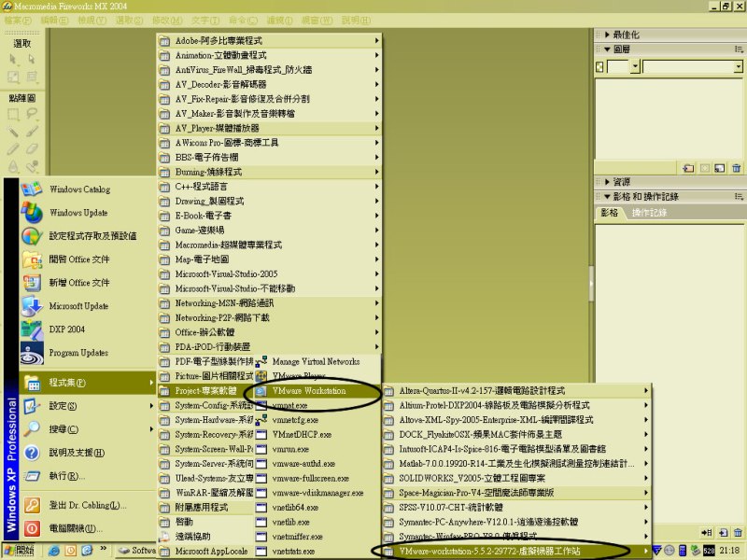The height and width of the screenshot is (560, 747).
Task: Open Adobe programs folder
Action: click(269, 41)
